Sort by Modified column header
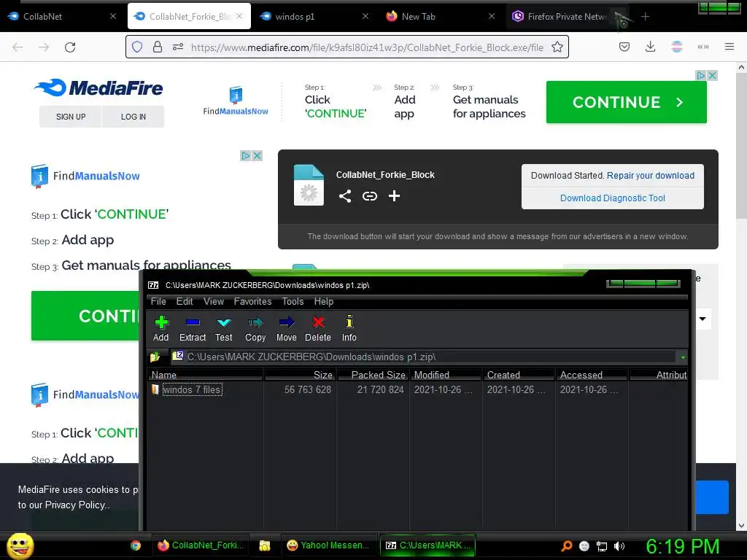Image resolution: width=747 pixels, height=560 pixels. coord(446,375)
